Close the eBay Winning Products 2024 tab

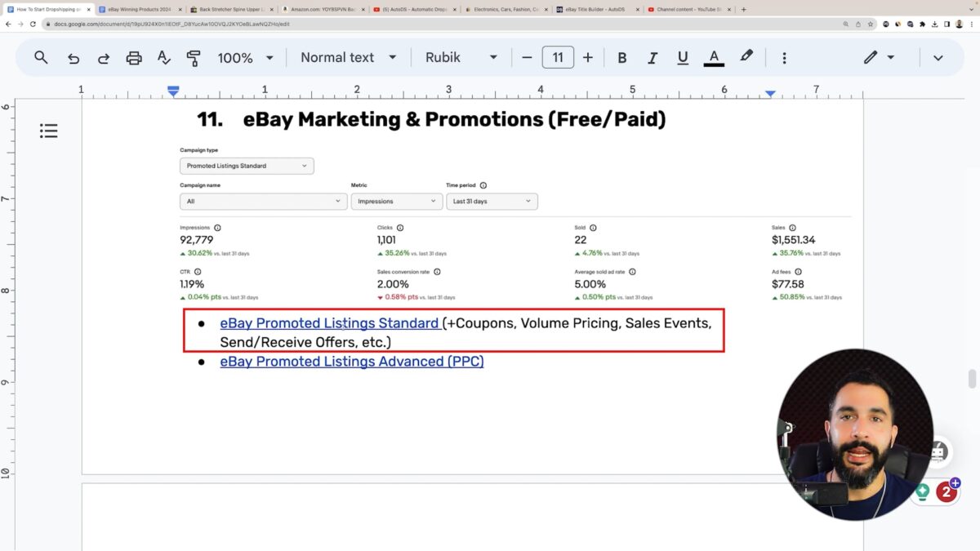coord(179,10)
